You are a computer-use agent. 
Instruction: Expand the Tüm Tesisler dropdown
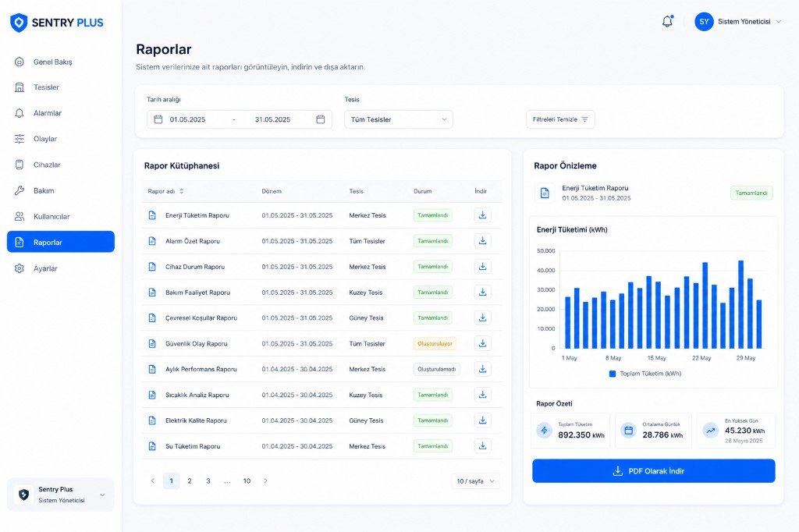pyautogui.click(x=399, y=119)
